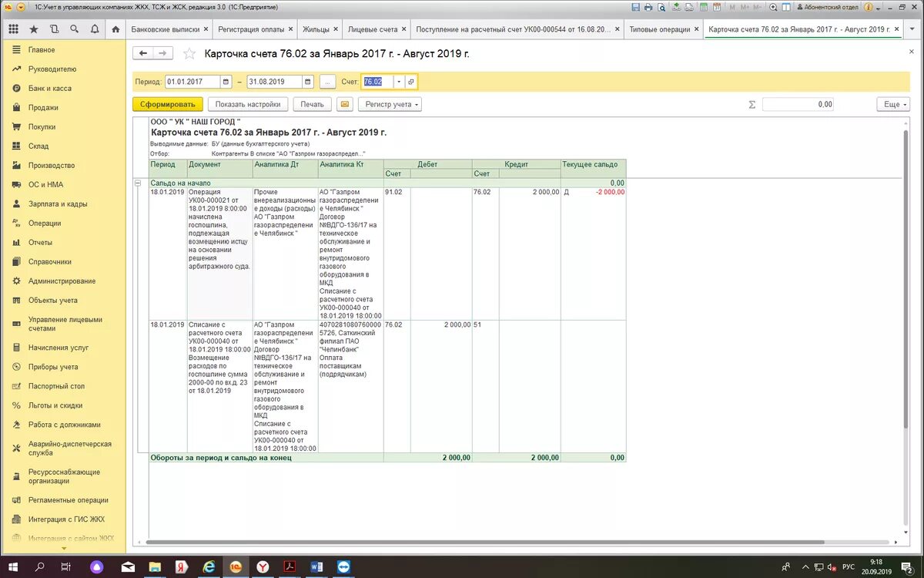The width and height of the screenshot is (924, 578).
Task: Click Показать настройки button
Action: click(x=247, y=104)
